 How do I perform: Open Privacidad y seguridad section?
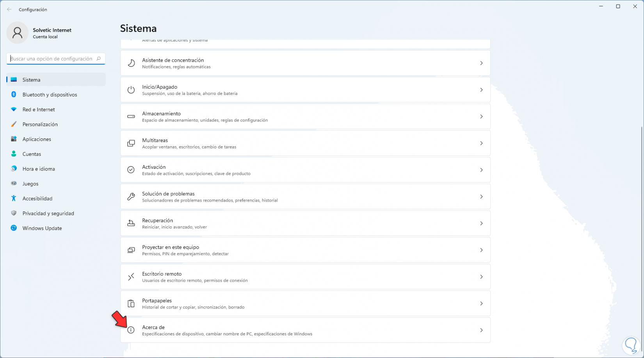click(48, 213)
